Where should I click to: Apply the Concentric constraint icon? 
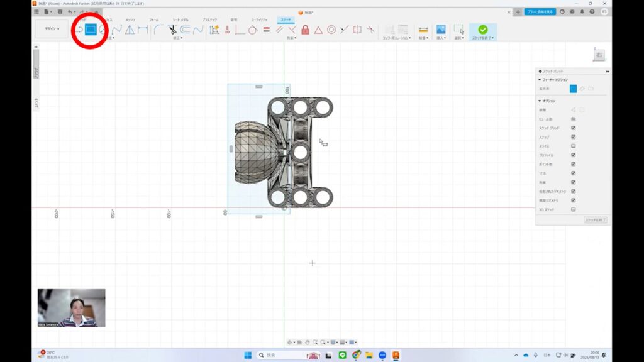[x=331, y=30]
